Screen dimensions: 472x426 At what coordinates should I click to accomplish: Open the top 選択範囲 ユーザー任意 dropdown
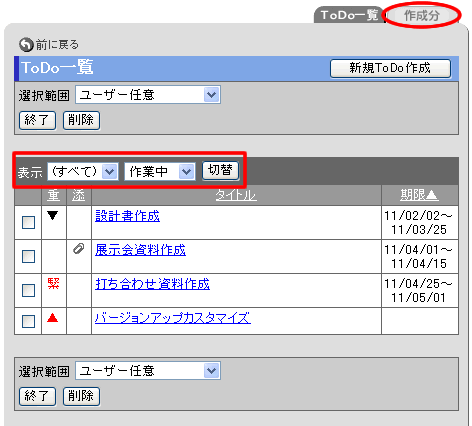(x=148, y=95)
